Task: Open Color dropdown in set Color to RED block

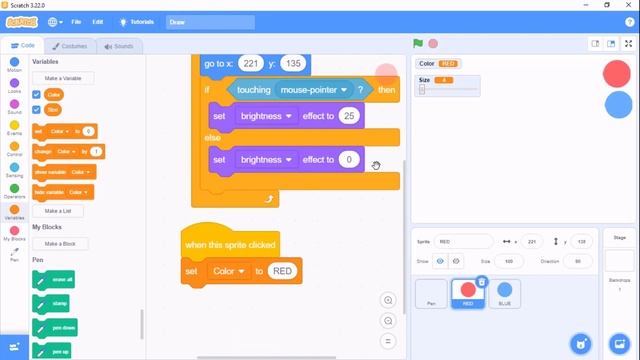Action: pos(229,271)
